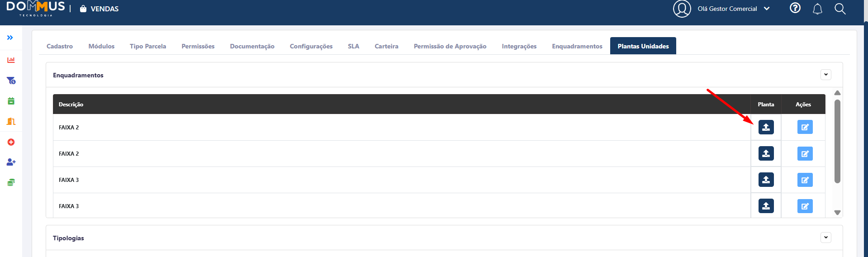
Task: Open the notifications bell
Action: pyautogui.click(x=817, y=9)
